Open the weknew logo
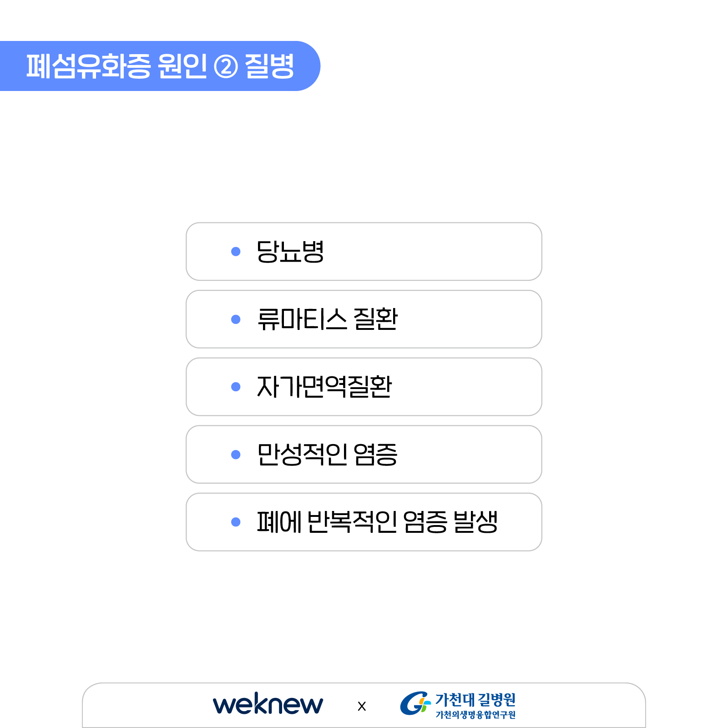 click(268, 703)
